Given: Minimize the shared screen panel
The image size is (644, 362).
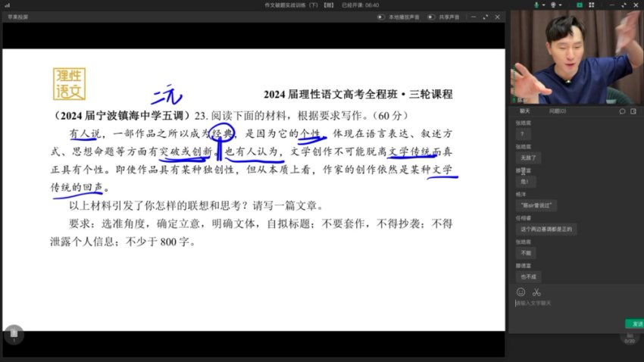Looking at the screenshot, I should (x=474, y=17).
